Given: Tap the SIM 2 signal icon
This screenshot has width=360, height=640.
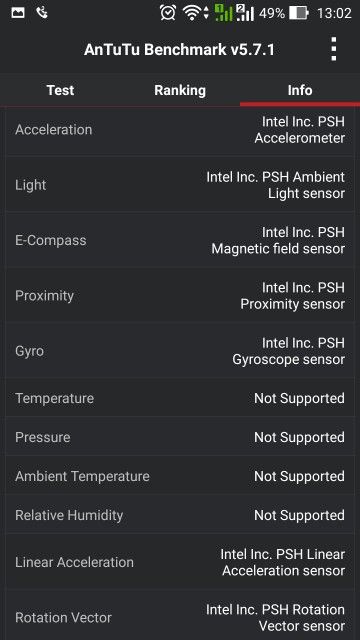Looking at the screenshot, I should [245, 13].
